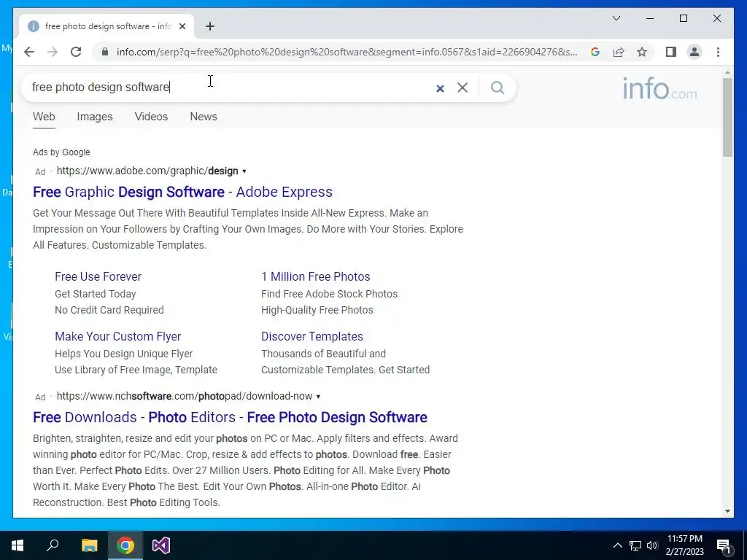
Task: Open the tab search chevron
Action: point(616,18)
